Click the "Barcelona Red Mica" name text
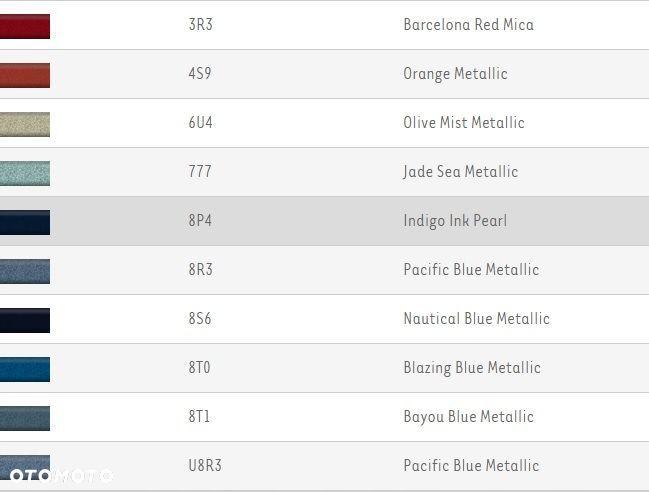Image resolution: width=649 pixels, height=492 pixels. [468, 24]
